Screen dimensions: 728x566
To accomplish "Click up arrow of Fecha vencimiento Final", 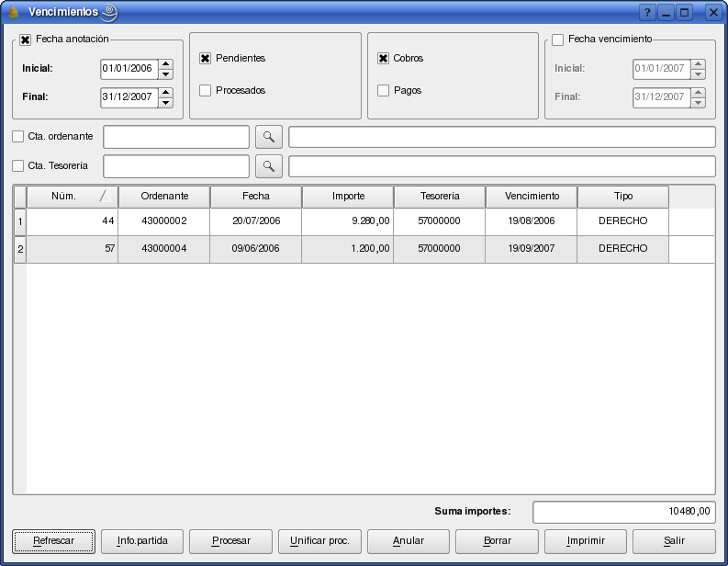I will pyautogui.click(x=698, y=92).
